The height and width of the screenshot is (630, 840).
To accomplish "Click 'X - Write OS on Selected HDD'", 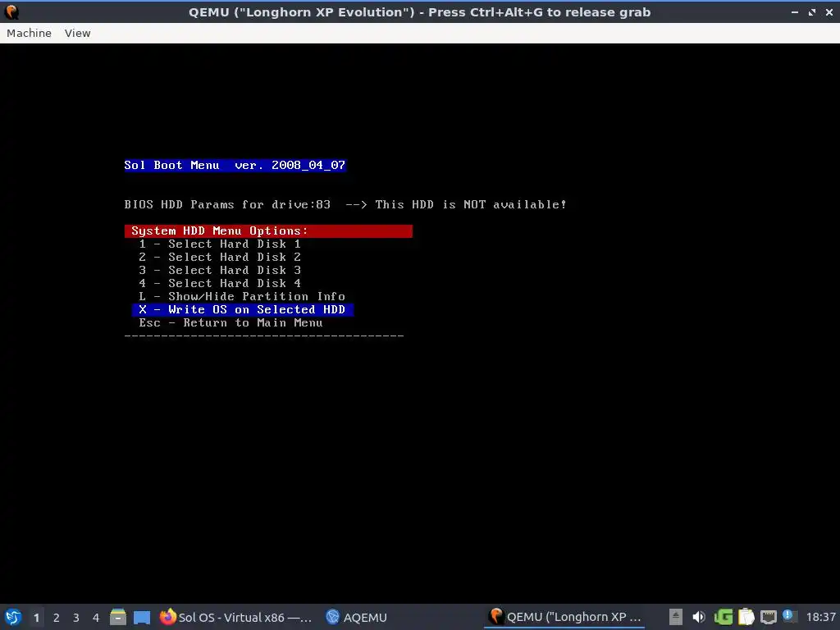I will click(x=242, y=309).
